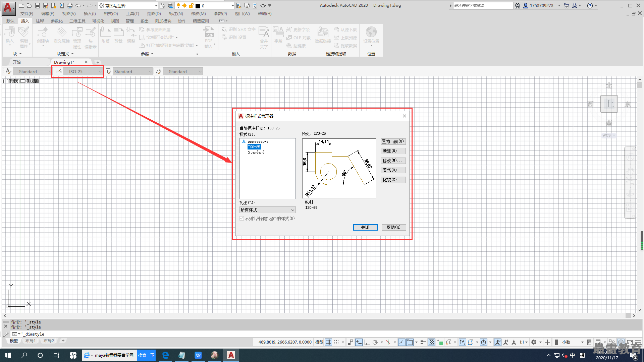Click the Clean Screen icon in status bar
Viewport: 644px width, 362px height.
[x=630, y=342]
